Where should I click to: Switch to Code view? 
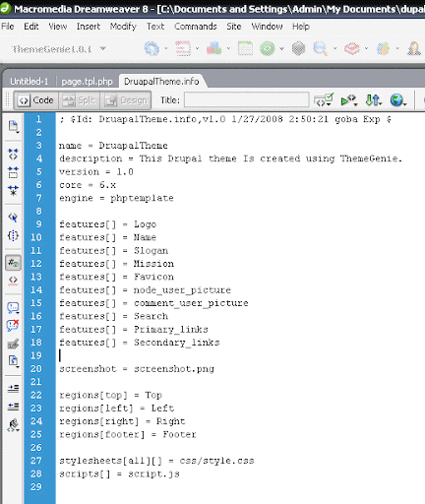coord(36,100)
